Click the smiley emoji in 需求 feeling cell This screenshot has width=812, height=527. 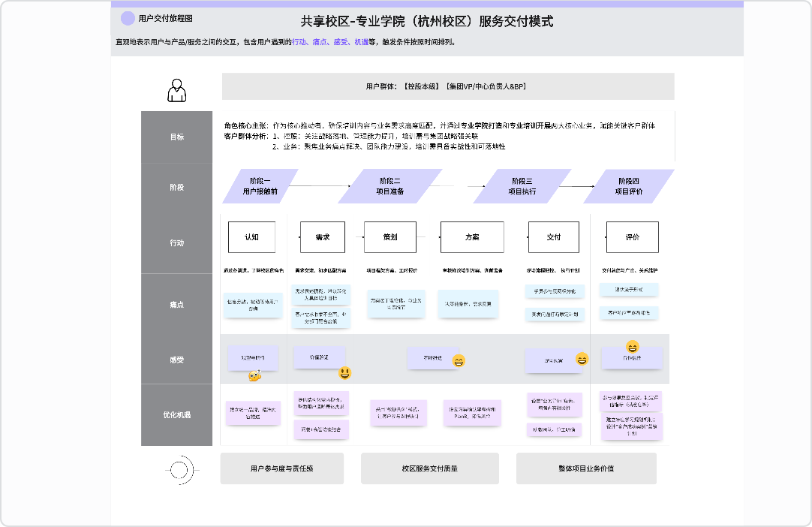[345, 372]
